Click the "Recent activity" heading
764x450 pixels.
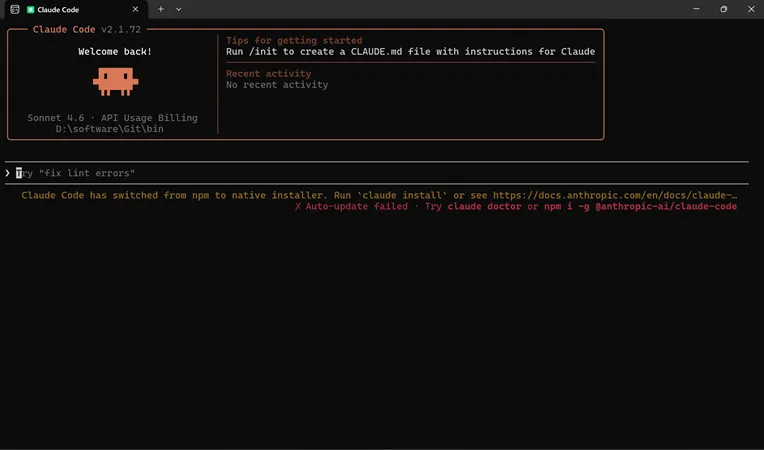tap(268, 74)
